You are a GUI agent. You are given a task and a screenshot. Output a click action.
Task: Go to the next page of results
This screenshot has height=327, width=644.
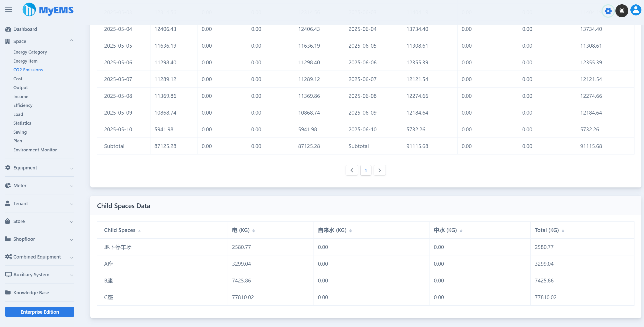click(380, 170)
